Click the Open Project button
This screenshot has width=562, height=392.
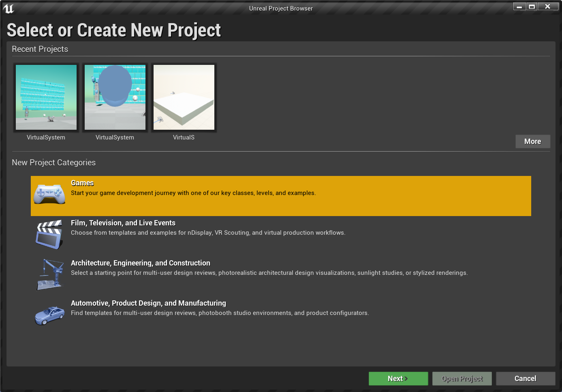pyautogui.click(x=462, y=379)
